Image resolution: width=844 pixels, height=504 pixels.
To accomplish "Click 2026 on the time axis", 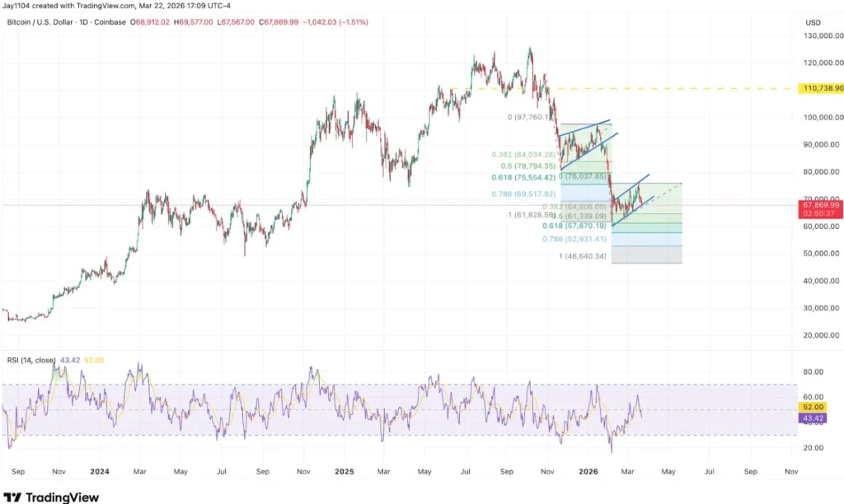I will (588, 472).
